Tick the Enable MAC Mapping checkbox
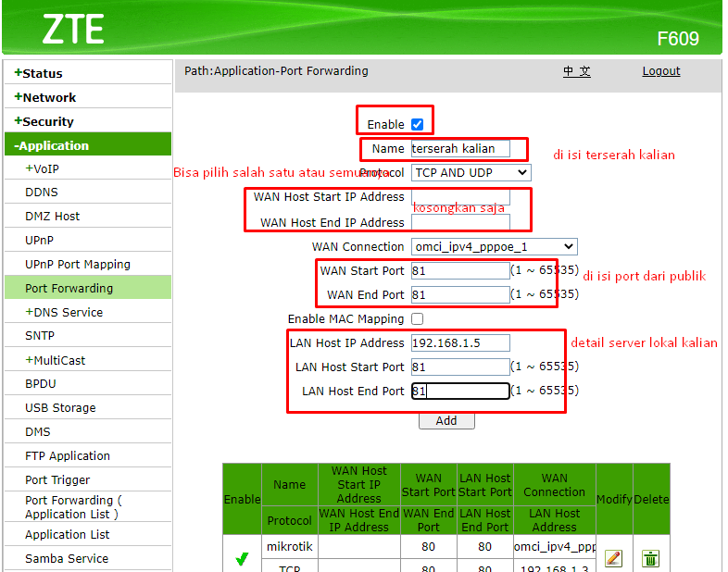Viewport: 728px width, 572px height. (417, 318)
